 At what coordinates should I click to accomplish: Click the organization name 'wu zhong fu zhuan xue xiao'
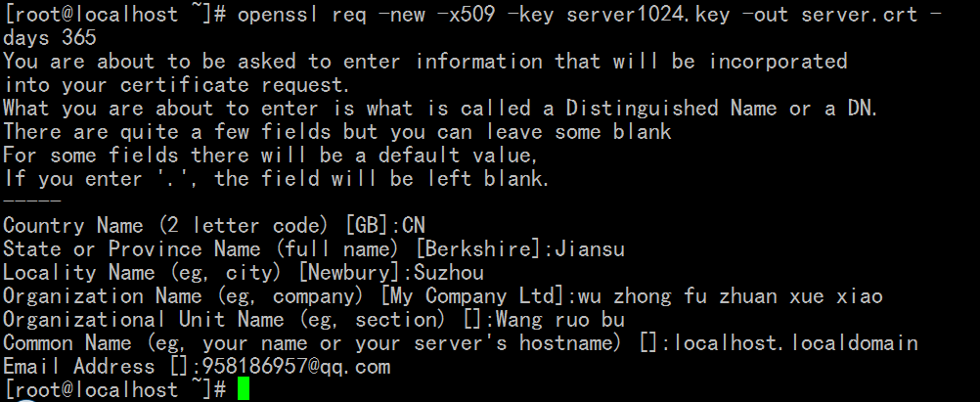coord(730,295)
